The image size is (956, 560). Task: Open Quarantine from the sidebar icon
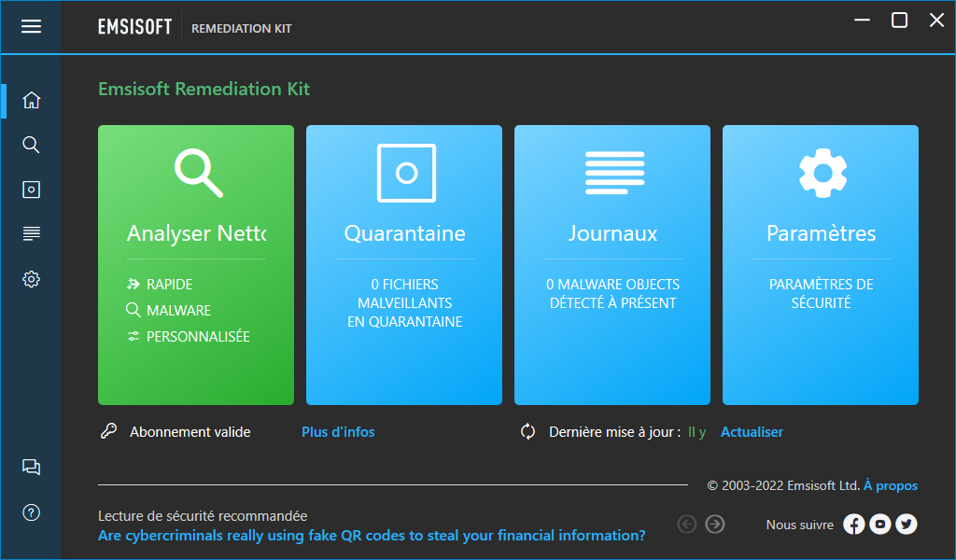click(31, 189)
